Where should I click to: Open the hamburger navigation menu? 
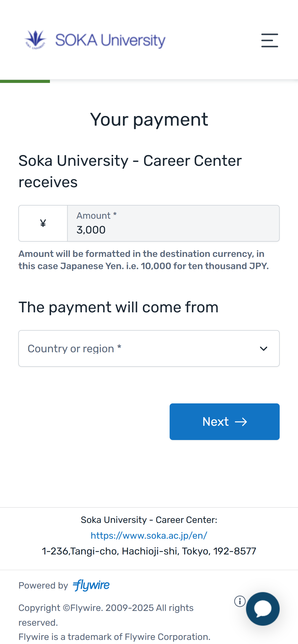[269, 40]
